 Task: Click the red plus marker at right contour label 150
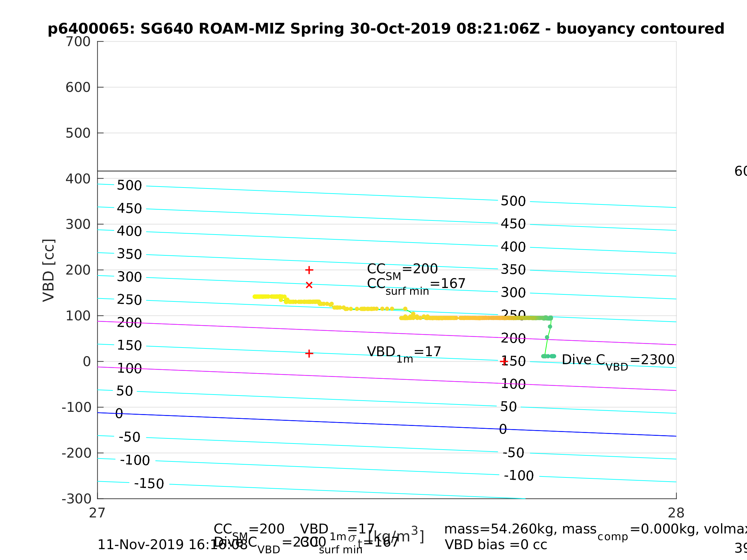point(504,362)
